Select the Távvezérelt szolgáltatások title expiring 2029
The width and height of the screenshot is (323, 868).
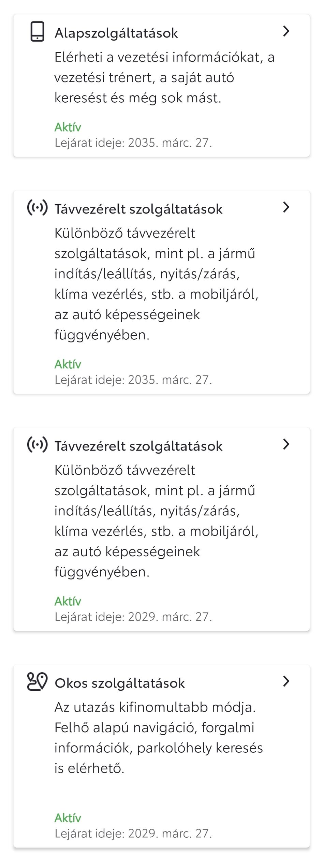click(138, 446)
